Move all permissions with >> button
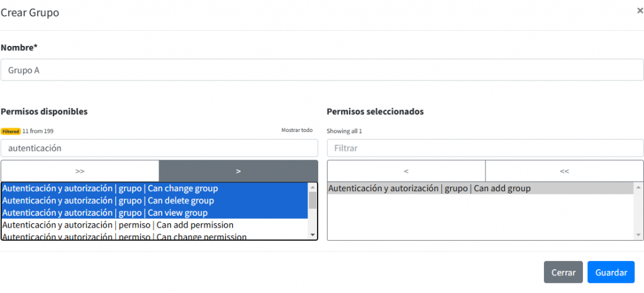Image resolution: width=644 pixels, height=293 pixels. click(80, 171)
